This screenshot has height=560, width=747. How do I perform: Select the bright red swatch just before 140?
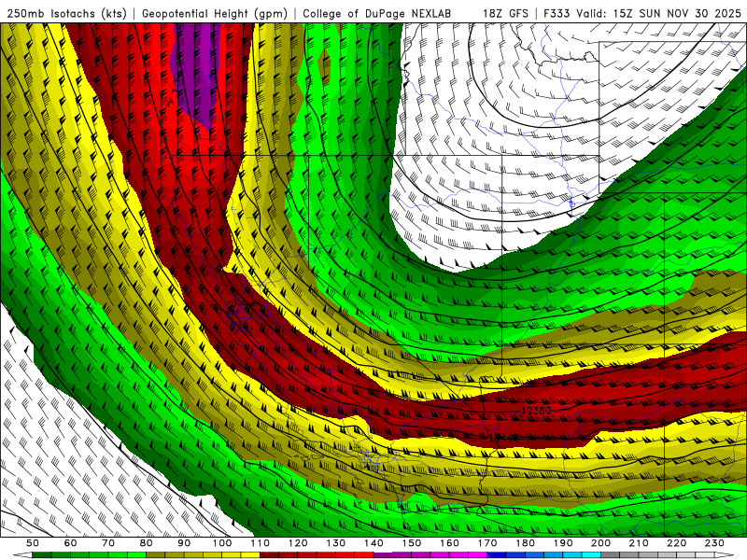point(364,555)
